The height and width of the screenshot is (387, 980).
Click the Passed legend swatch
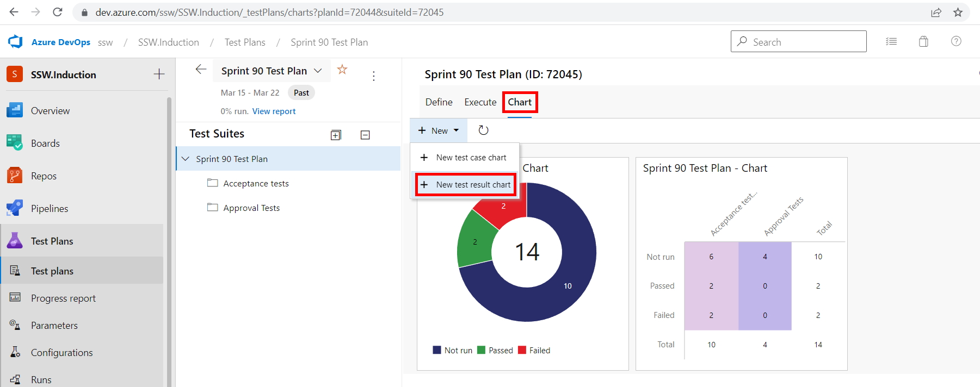(481, 350)
